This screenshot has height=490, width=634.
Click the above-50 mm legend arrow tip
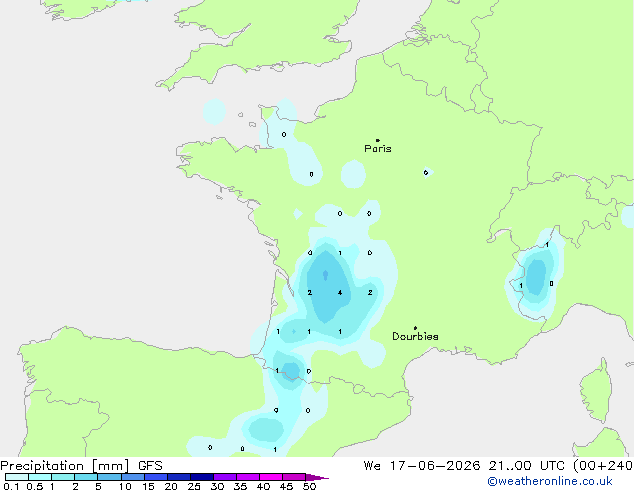pyautogui.click(x=317, y=478)
